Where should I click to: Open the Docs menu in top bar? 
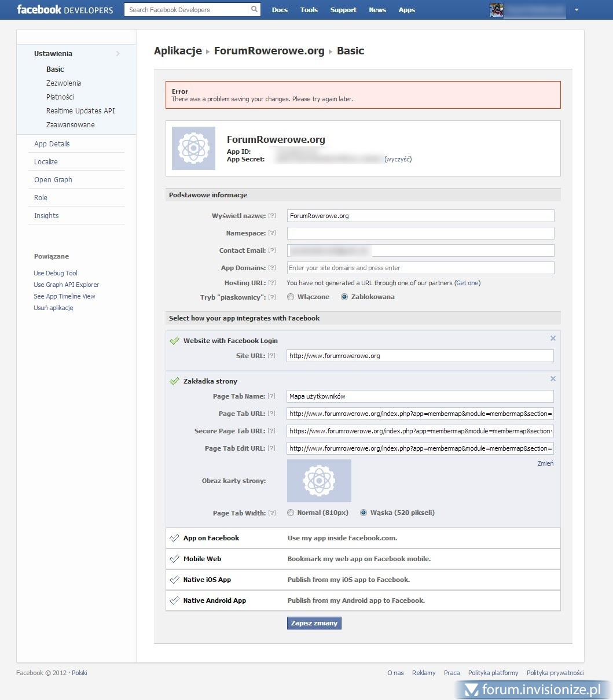280,10
